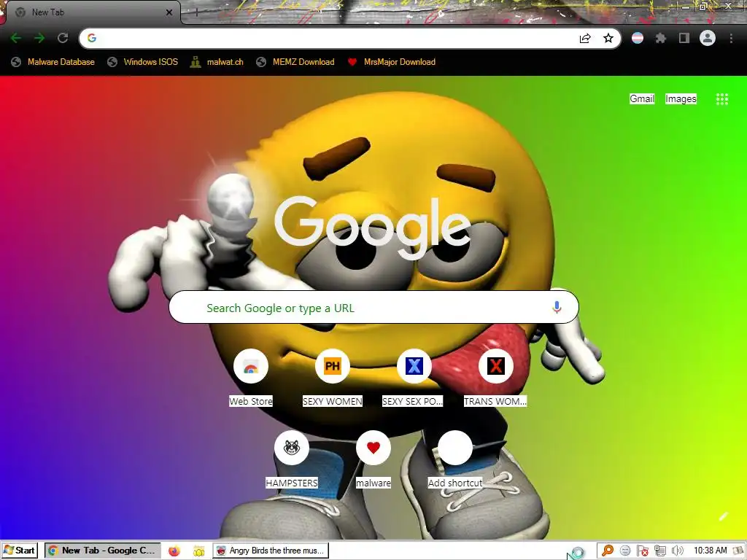747x560 pixels.
Task: Open the MEMZ Download bookmark
Action: (x=295, y=62)
